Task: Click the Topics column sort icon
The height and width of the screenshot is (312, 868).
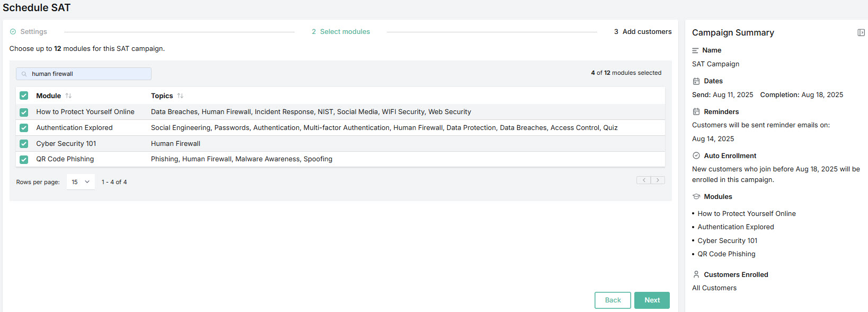Action: coord(180,96)
